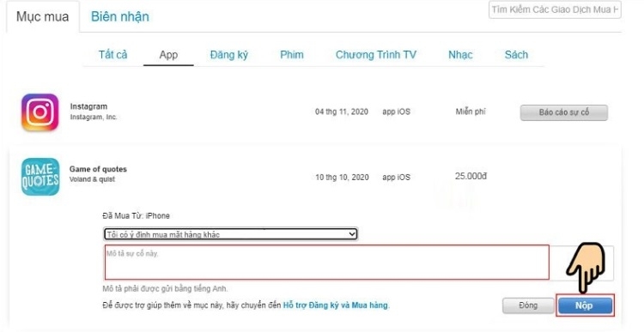Filter purchases by Phim
This screenshot has height=332, width=644.
click(292, 55)
